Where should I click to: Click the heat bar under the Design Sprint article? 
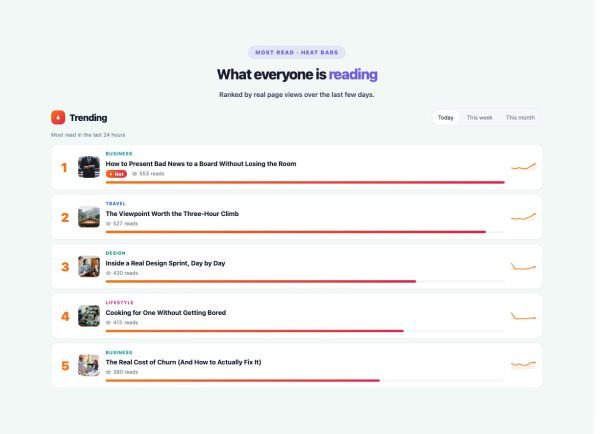tap(305, 281)
